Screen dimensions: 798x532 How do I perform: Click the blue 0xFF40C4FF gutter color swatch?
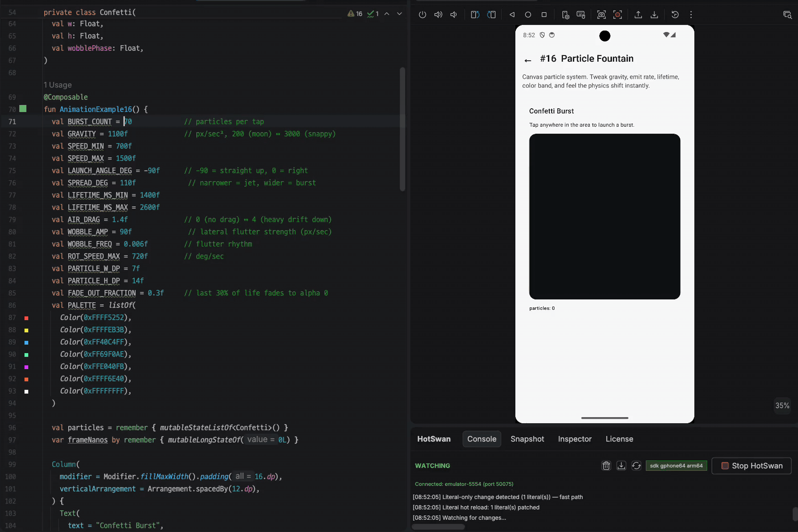point(26,343)
